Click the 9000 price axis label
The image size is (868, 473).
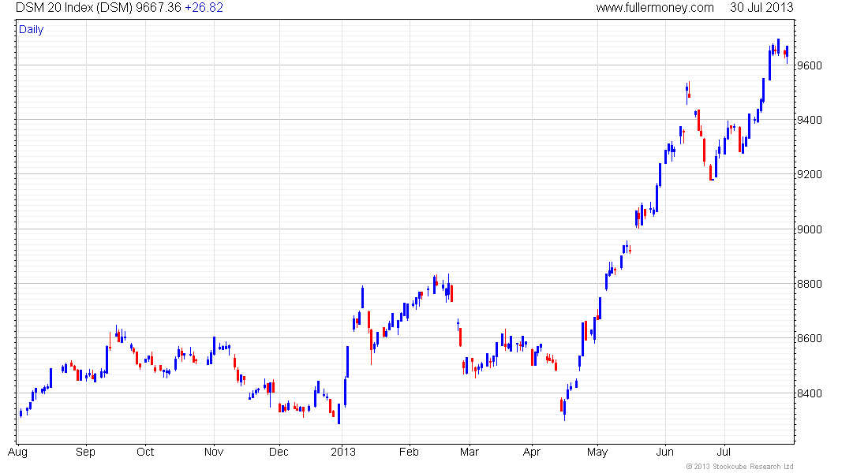click(x=809, y=229)
